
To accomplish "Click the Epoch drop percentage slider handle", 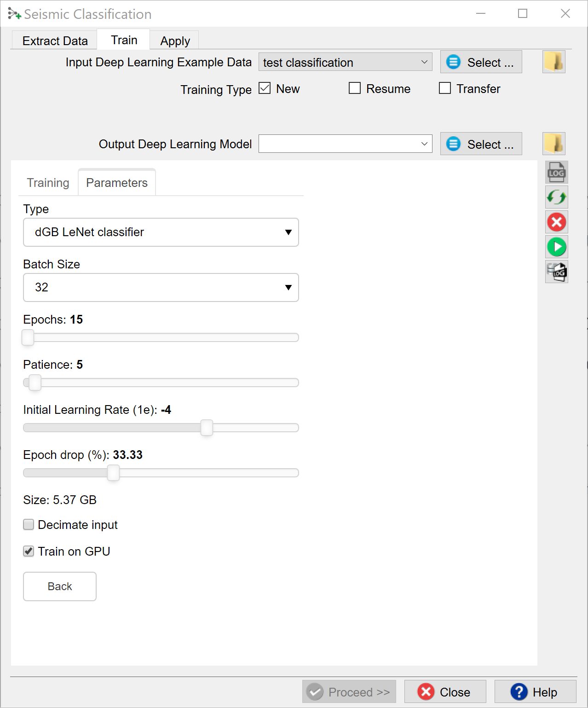I will tap(113, 473).
